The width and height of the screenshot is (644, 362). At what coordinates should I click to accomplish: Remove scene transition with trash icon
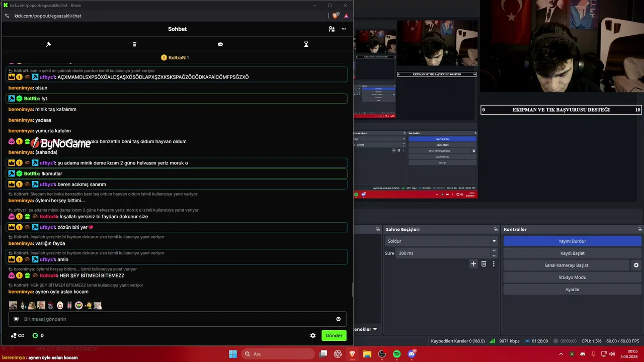484,264
